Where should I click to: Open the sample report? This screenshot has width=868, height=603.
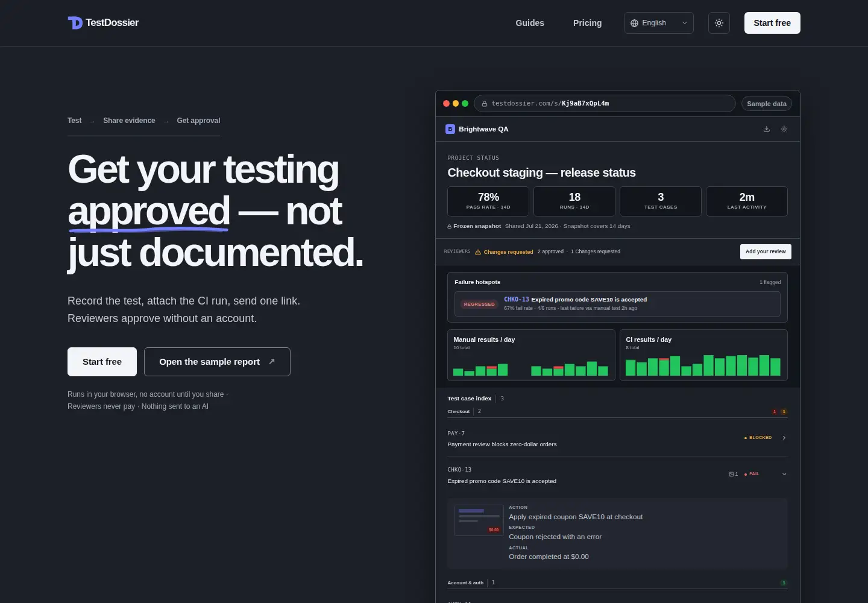(217, 362)
